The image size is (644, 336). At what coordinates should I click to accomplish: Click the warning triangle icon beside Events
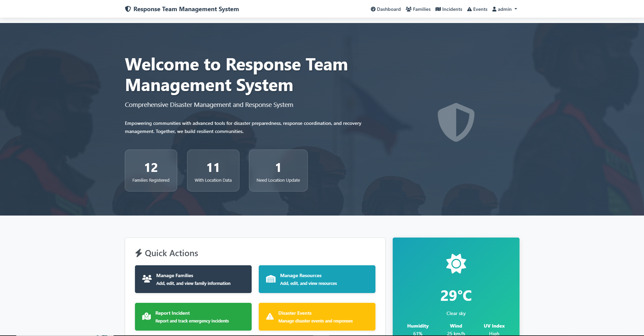[x=469, y=9]
